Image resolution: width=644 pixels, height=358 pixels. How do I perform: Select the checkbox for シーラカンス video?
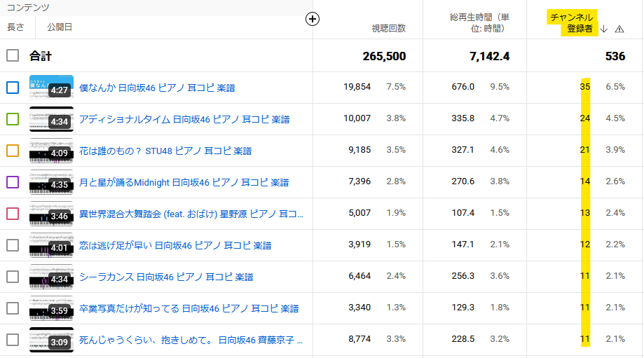coord(13,277)
